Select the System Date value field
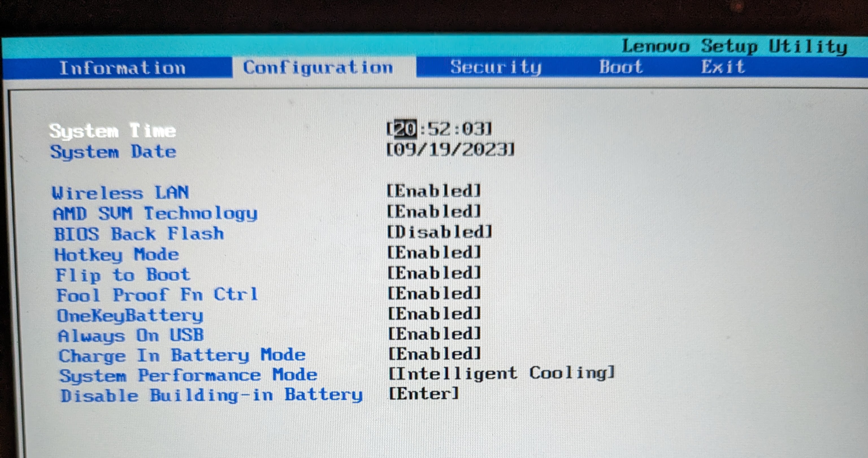Screen dimensions: 868x458 (450, 149)
